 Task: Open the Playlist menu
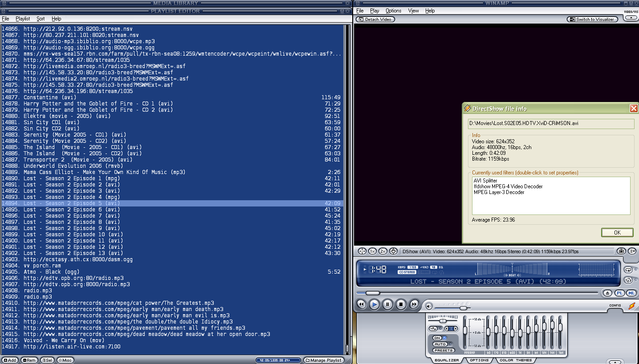23,19
